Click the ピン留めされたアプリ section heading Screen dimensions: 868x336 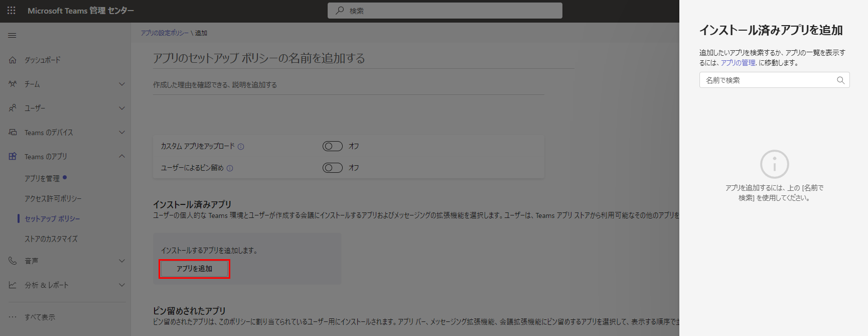189,311
